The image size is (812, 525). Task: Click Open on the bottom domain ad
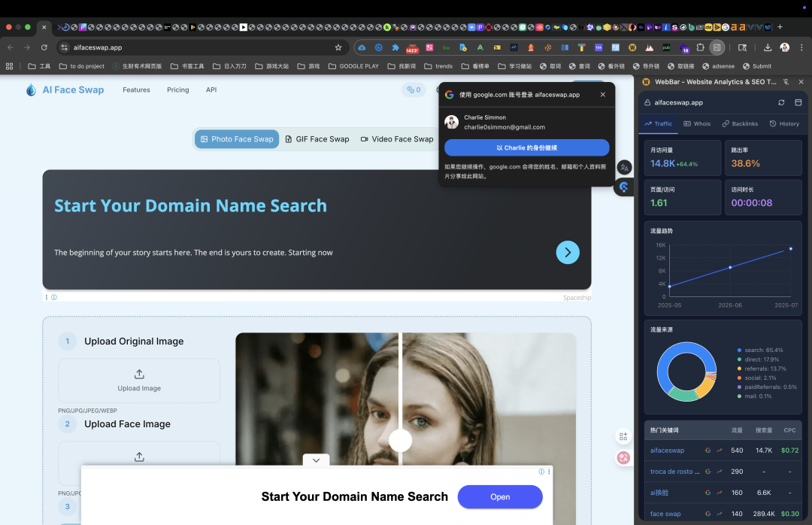tap(500, 496)
